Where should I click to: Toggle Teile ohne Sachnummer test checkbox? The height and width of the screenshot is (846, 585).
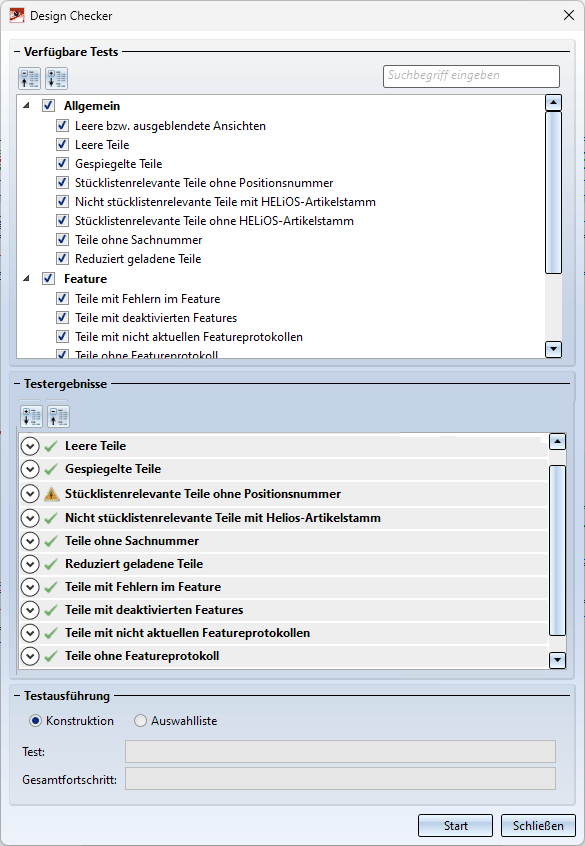click(63, 240)
